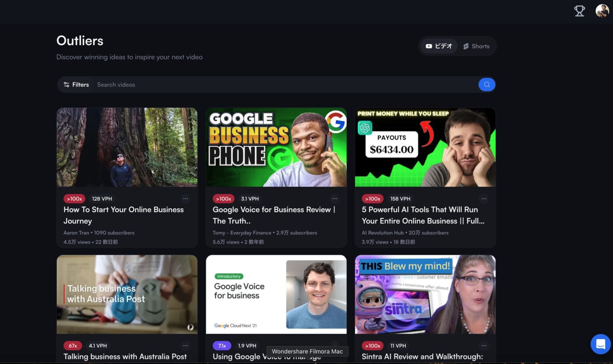Click the >100x badge on Sintra AI Review
Viewport: 613px width, 364px height.
pyautogui.click(x=373, y=346)
